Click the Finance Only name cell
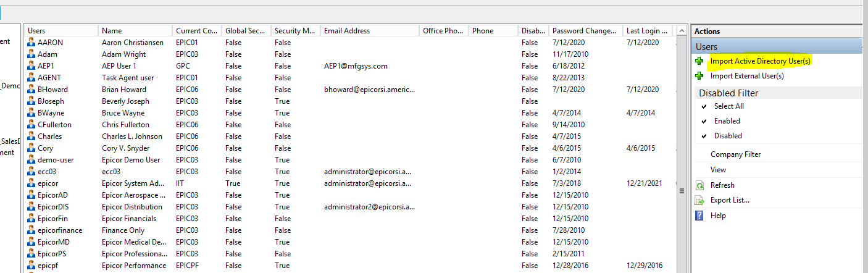868x273 pixels. 123,230
